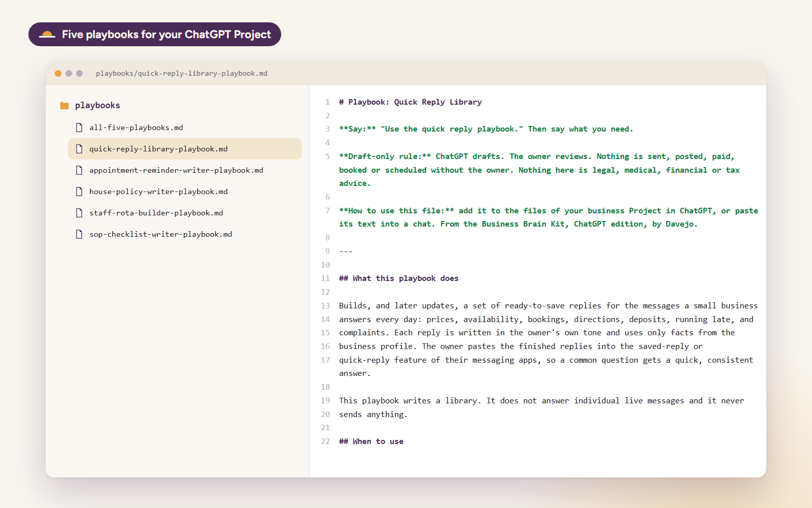Click the 'Builds, and later updates' paragraph line
Viewport: 812px width, 508px height.
coord(549,306)
